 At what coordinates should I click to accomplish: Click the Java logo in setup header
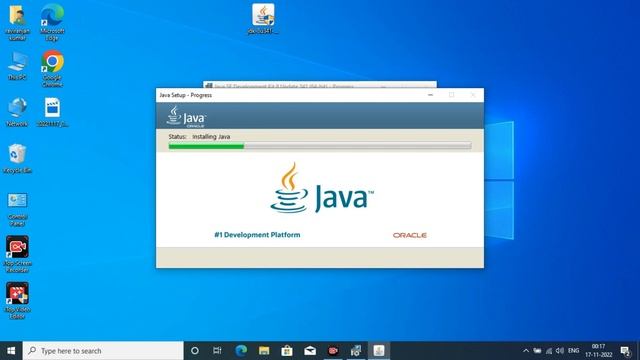pos(186,117)
